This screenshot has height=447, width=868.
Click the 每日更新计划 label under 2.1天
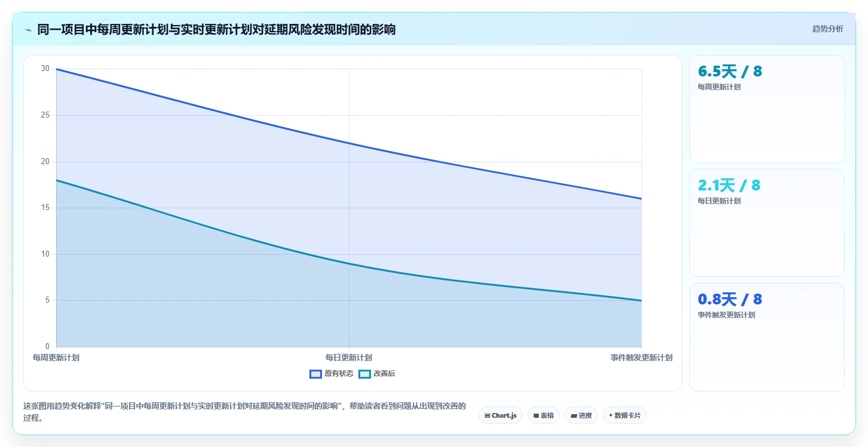(719, 201)
